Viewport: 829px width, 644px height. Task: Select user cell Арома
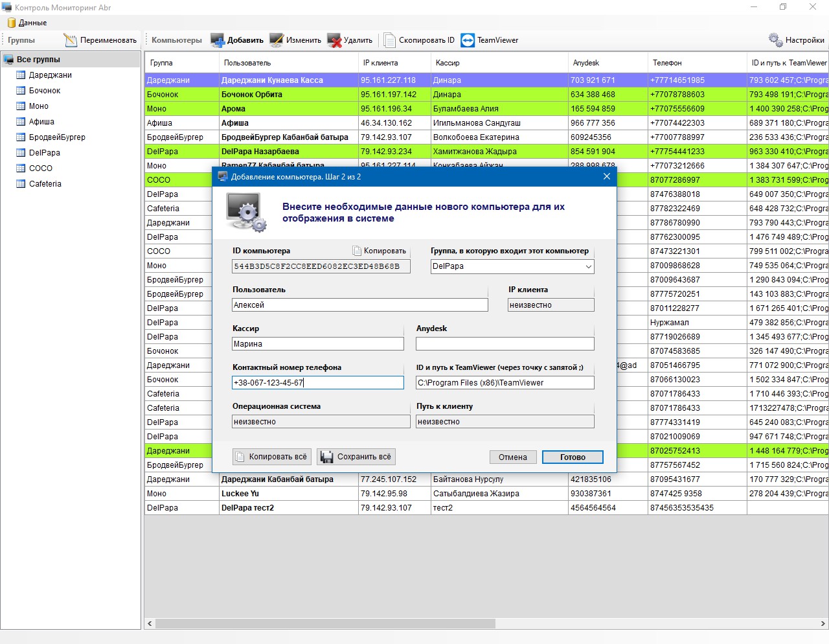289,109
